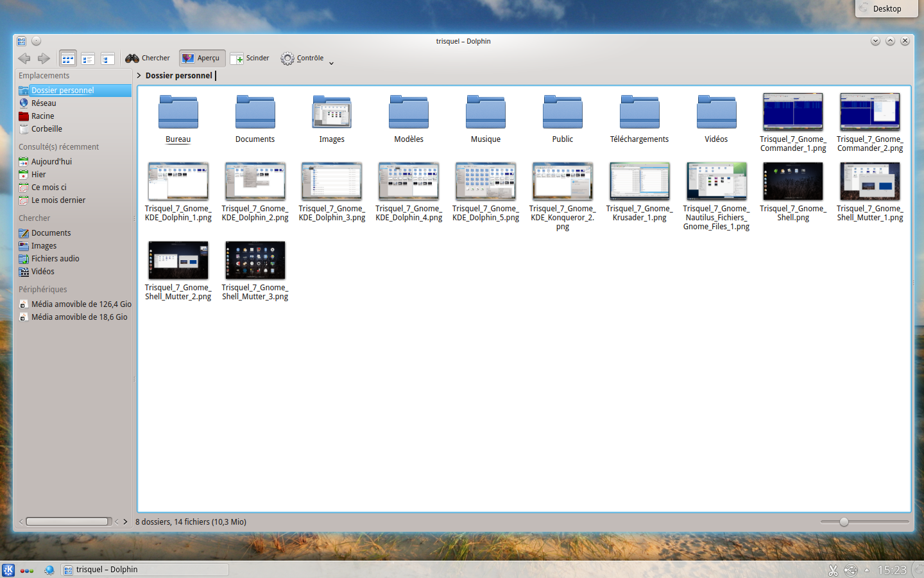The image size is (924, 578).
Task: Select Trisquel_7_Gnome_Shell_Mutter_3.png thumbnail
Action: pos(255,260)
